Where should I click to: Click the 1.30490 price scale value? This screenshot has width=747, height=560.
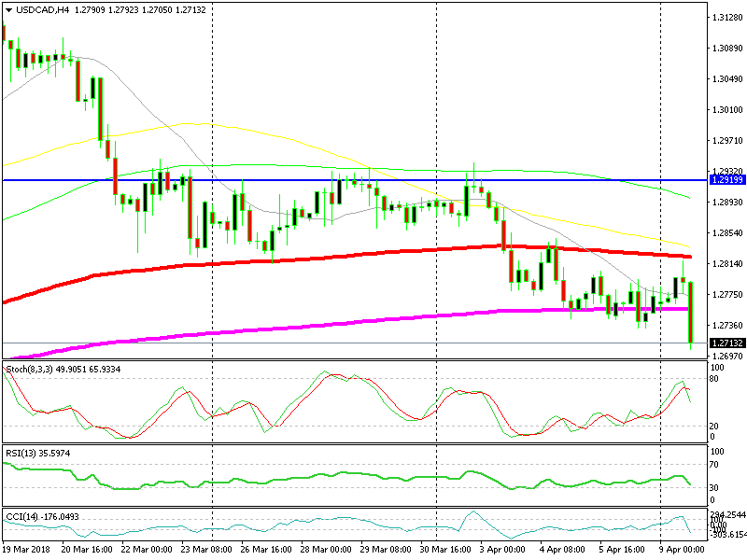pos(727,79)
